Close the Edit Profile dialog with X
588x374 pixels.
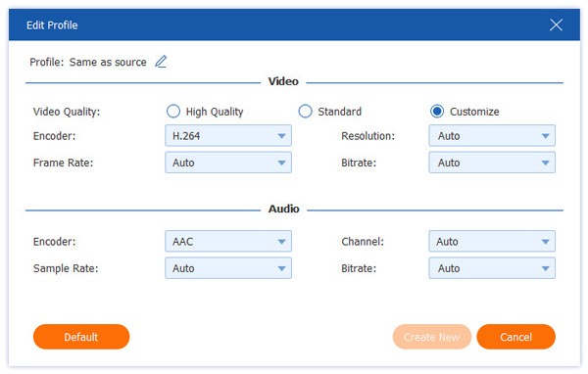coord(556,25)
